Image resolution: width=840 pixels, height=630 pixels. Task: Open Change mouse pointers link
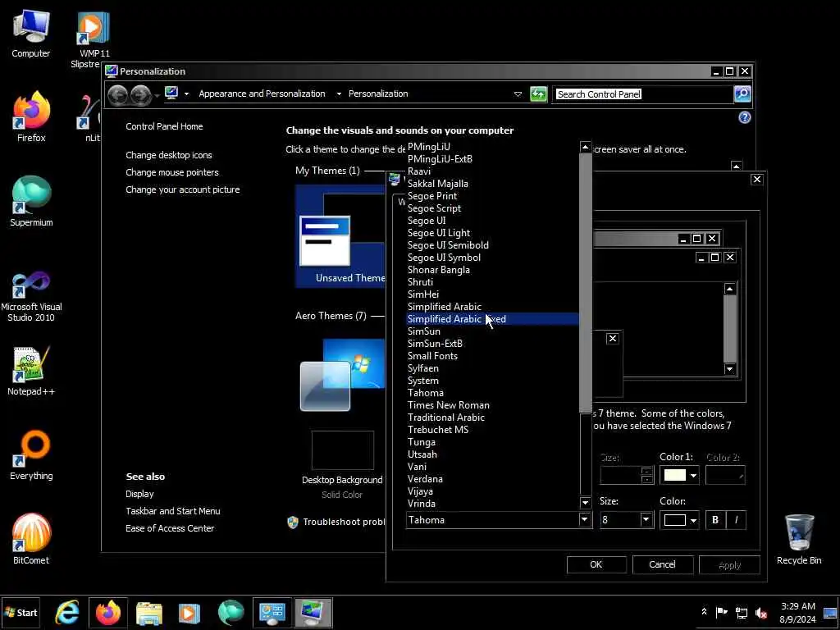[x=172, y=172]
